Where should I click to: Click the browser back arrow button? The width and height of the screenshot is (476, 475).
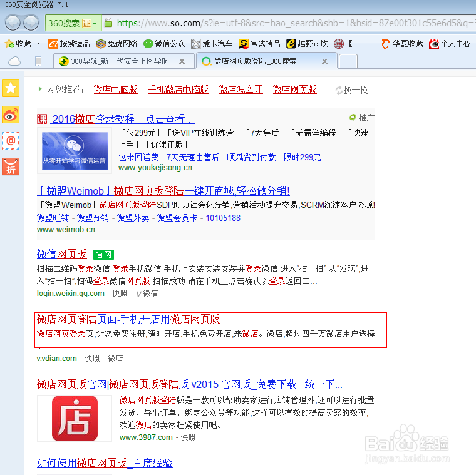(x=13, y=23)
